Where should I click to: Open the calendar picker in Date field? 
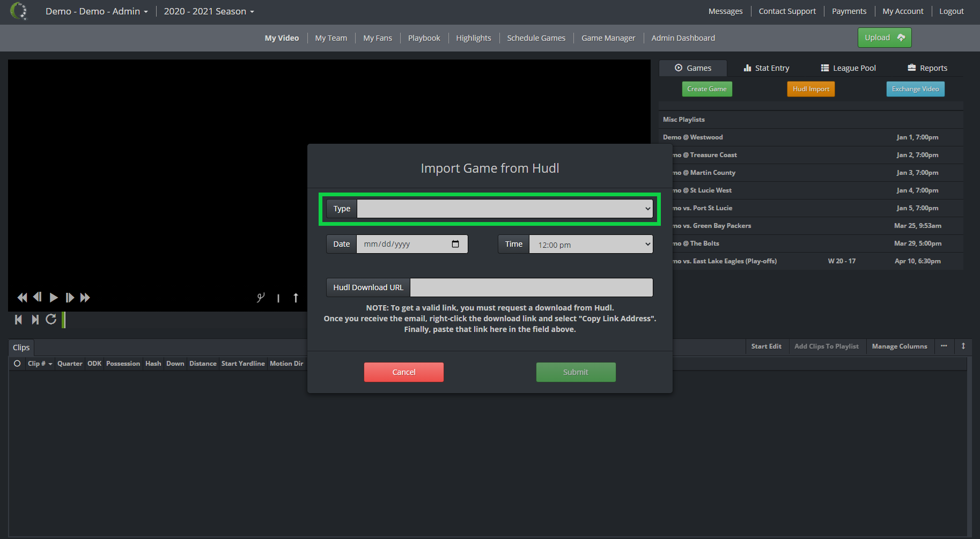click(455, 244)
